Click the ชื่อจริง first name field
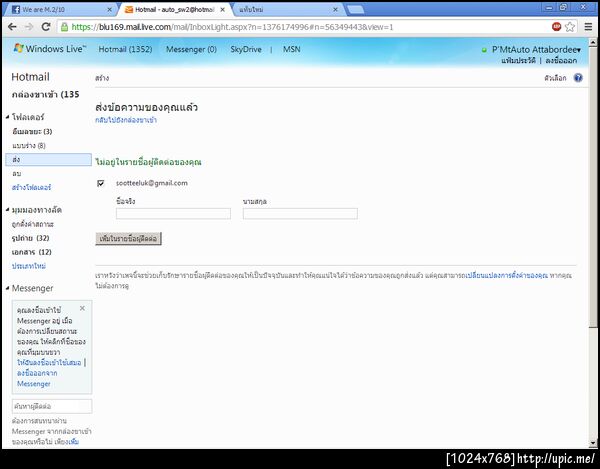This screenshot has width=600, height=469. [173, 213]
